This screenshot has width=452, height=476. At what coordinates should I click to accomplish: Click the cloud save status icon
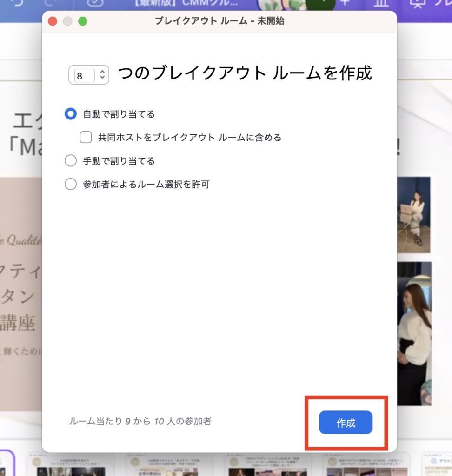pos(95,3)
